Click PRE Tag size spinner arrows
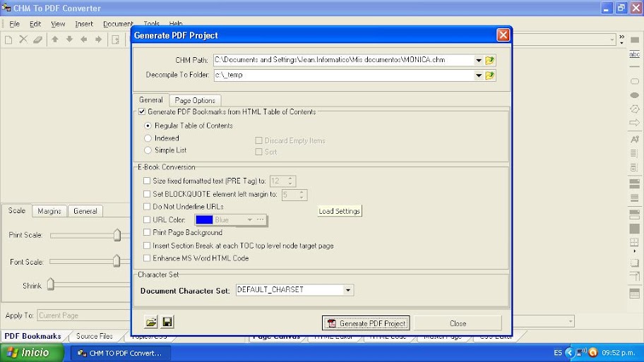This screenshot has width=644, height=362. coord(290,181)
